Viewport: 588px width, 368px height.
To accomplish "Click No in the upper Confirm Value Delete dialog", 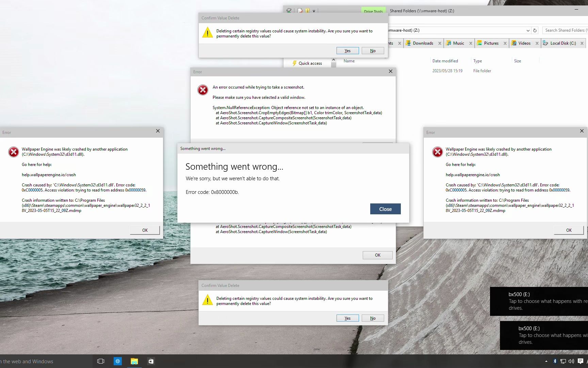I will pos(373,51).
